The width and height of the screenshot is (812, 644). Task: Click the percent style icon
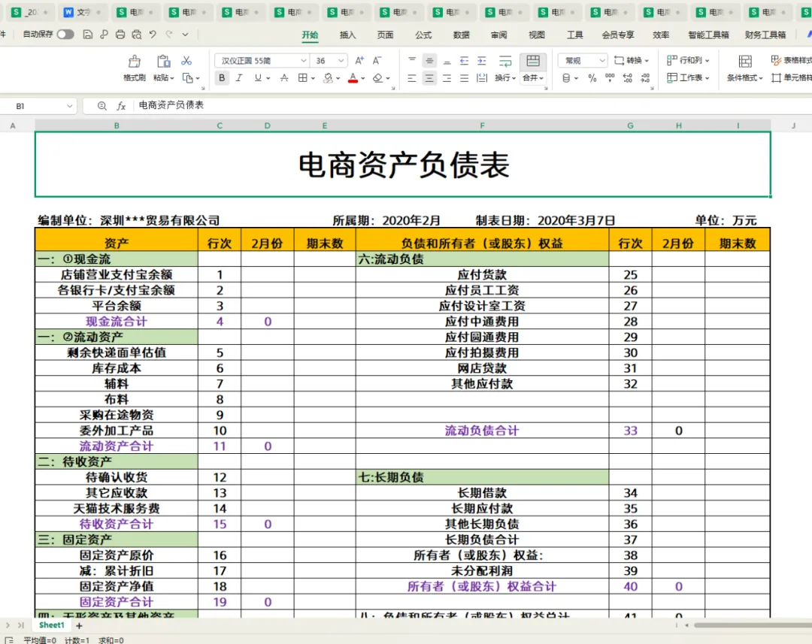coord(592,78)
